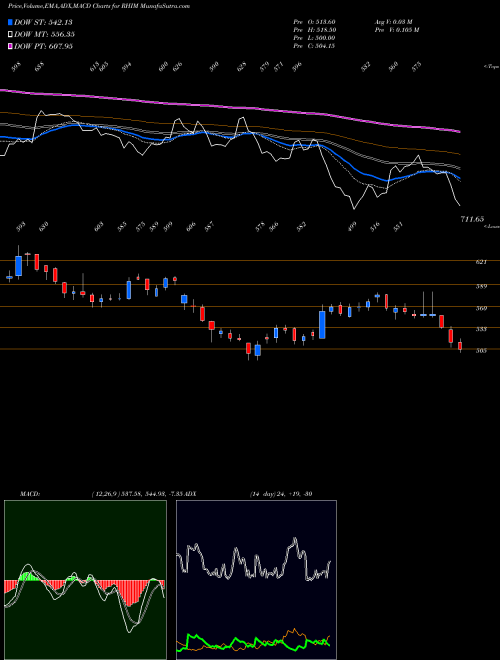
Task: Click the MACD: heading label
Action: coord(30,494)
